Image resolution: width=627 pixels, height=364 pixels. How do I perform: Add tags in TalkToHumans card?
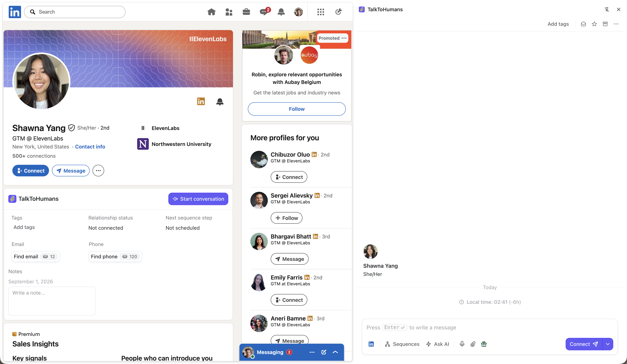coord(24,227)
